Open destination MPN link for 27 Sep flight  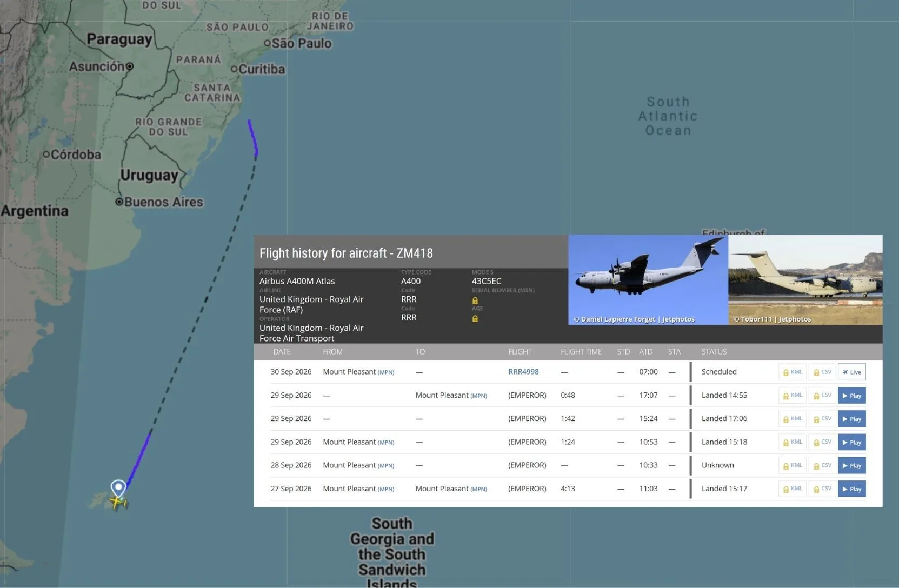(x=478, y=489)
